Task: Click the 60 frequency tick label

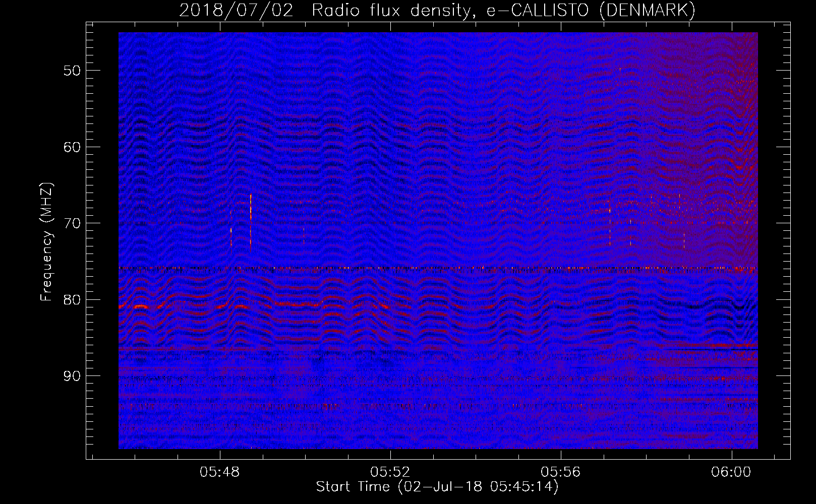Action: [x=72, y=147]
